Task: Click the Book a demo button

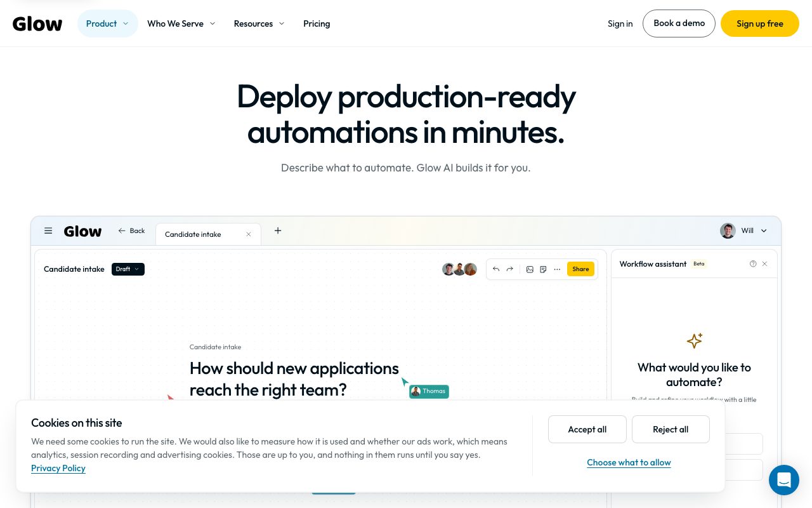Action: tap(679, 23)
